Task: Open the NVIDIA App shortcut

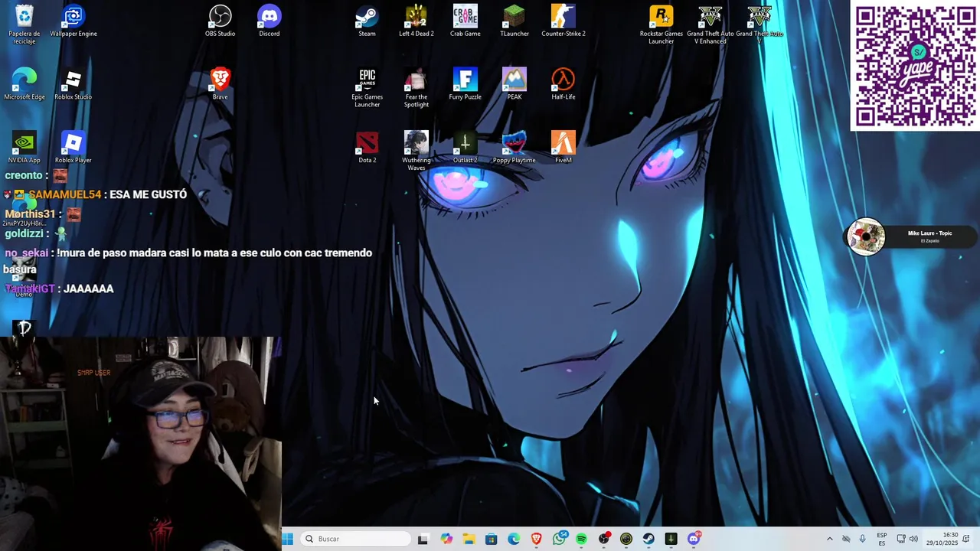Action: (x=24, y=147)
